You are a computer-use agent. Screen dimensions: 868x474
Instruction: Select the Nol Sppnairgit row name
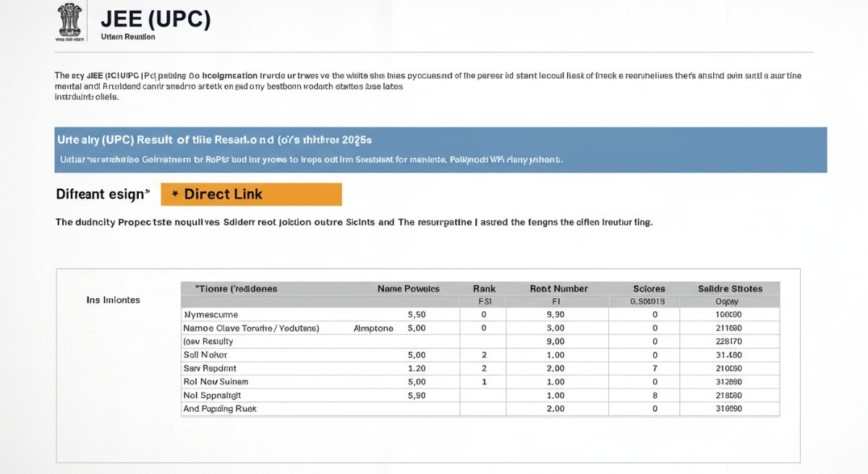[212, 395]
